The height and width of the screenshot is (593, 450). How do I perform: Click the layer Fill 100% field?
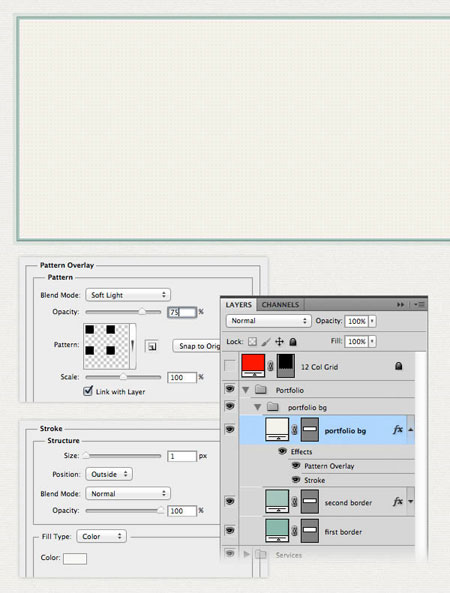(x=357, y=342)
